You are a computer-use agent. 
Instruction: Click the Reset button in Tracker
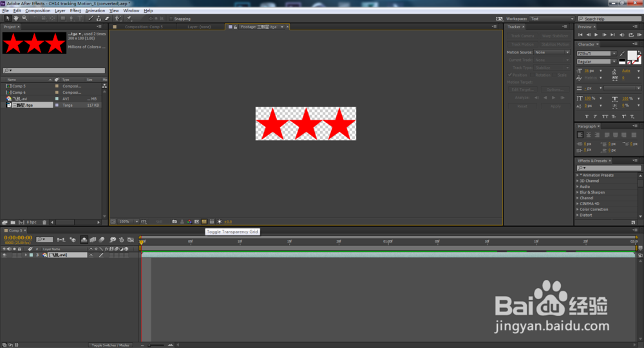pos(522,106)
